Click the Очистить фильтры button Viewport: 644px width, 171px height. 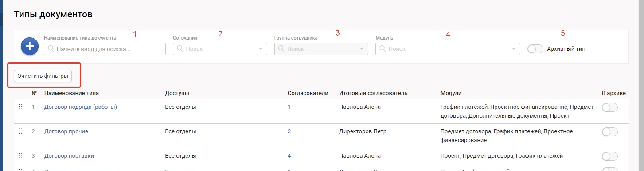[43, 76]
